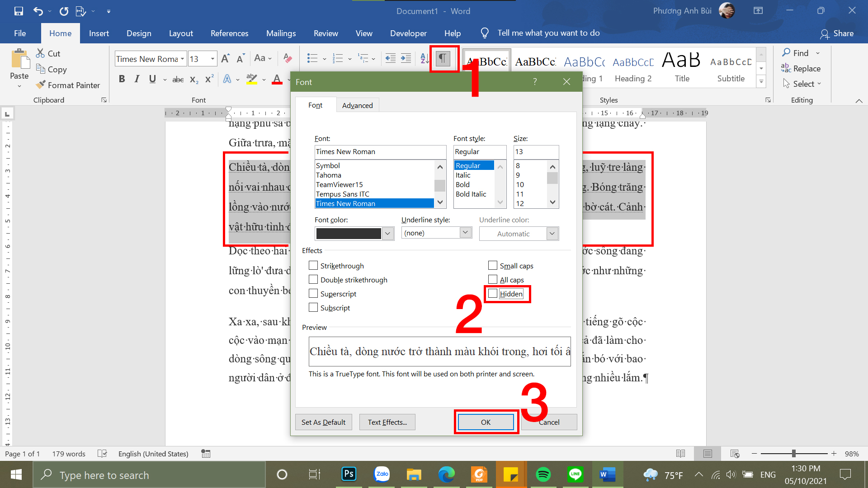Click the Font name input field

(380, 152)
